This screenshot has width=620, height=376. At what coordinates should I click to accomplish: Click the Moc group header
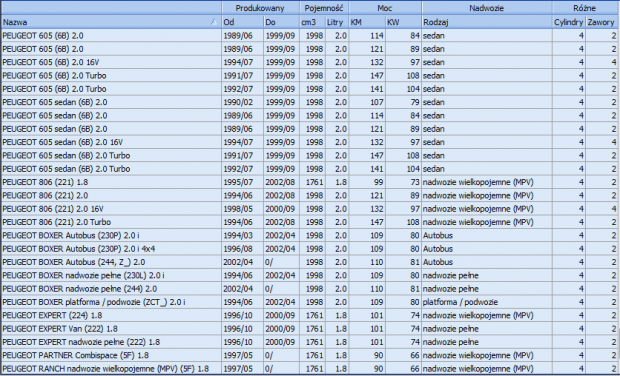385,8
